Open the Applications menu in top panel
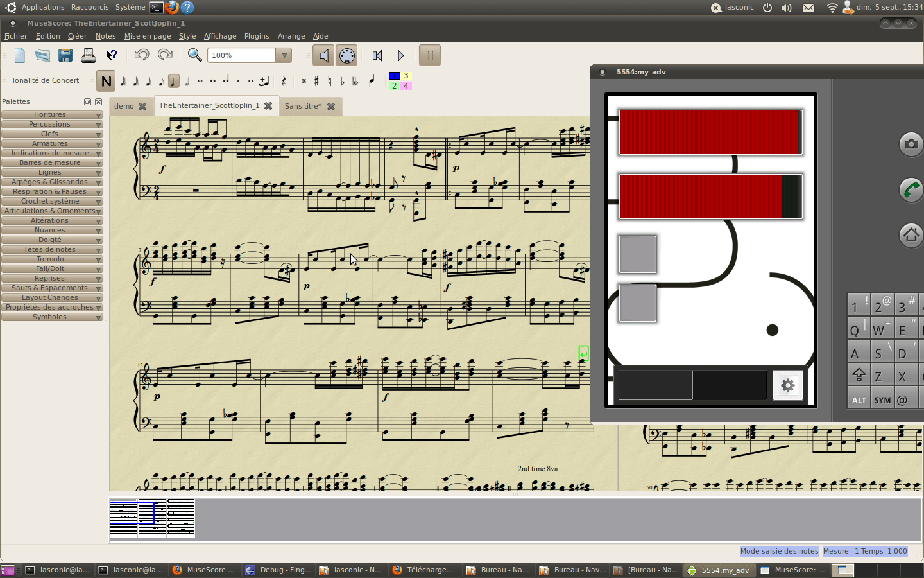 43,7
